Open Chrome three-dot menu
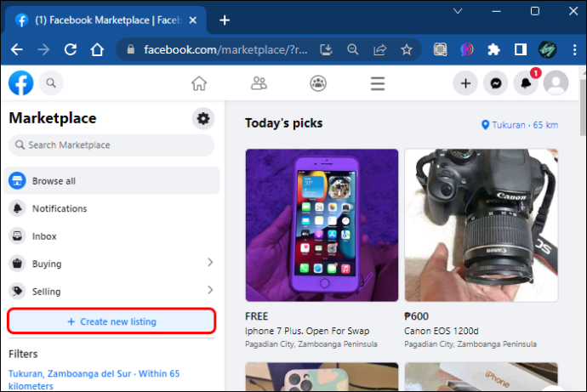 click(574, 49)
